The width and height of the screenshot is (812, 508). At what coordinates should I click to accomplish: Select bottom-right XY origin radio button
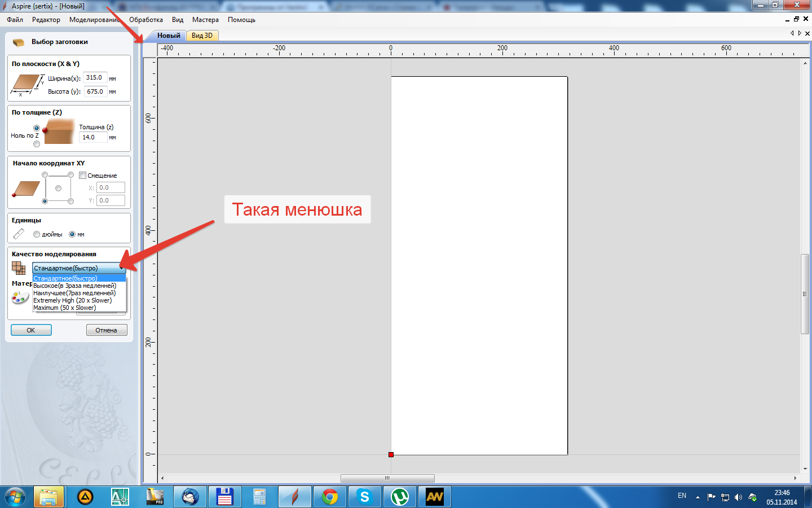pyautogui.click(x=70, y=201)
